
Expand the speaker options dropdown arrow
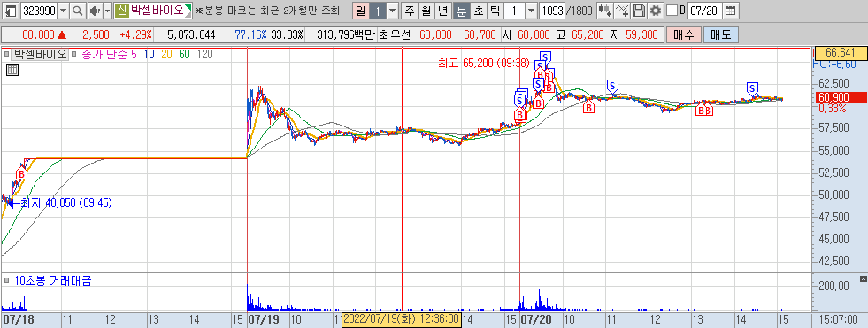[x=107, y=10]
